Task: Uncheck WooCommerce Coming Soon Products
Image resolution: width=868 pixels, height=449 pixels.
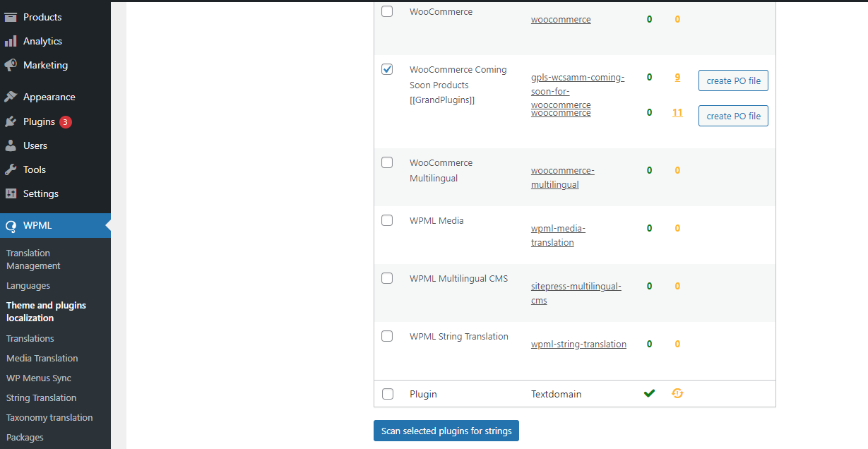Action: pos(387,69)
